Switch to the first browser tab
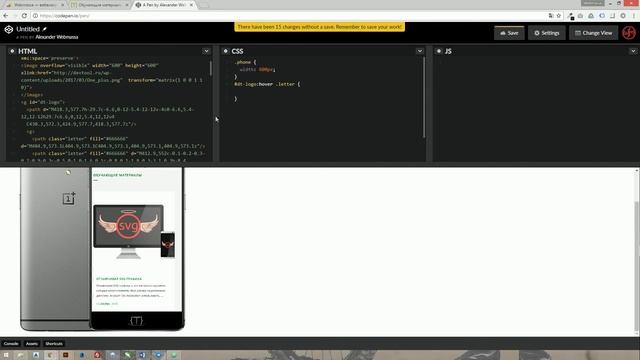 point(35,5)
